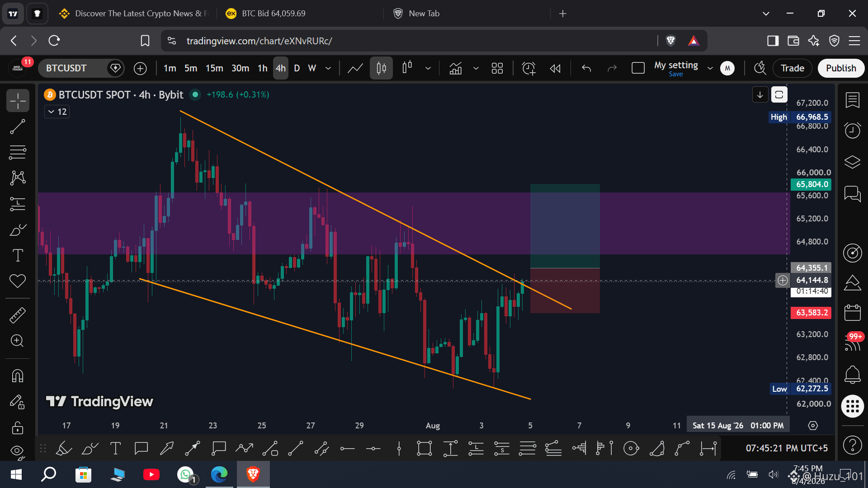Select the line chart style icon
Viewport: 868px width, 488px height.
[x=355, y=68]
